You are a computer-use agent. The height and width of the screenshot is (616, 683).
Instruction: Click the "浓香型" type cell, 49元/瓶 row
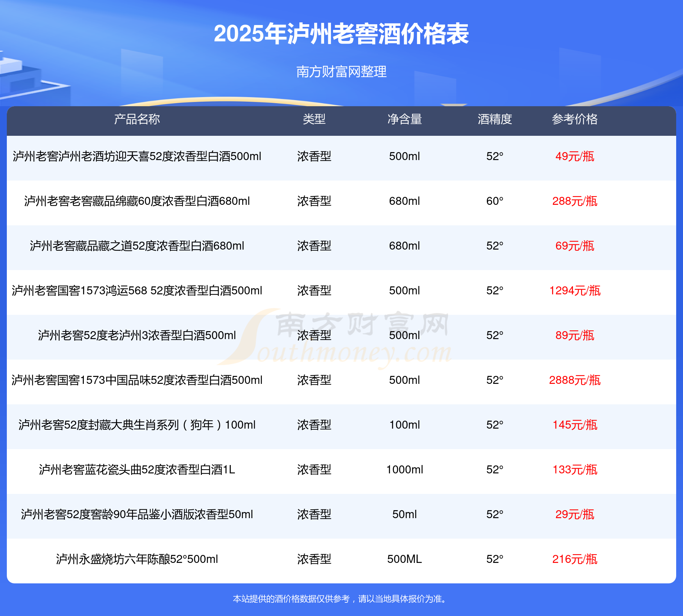click(314, 156)
